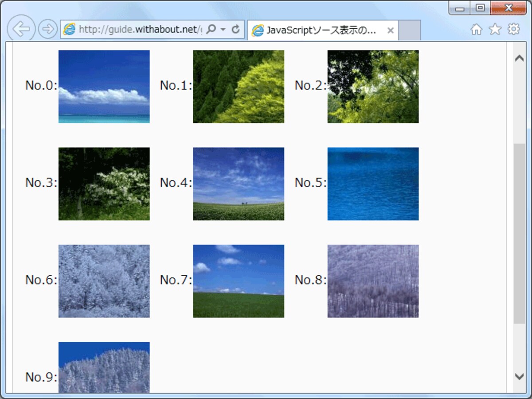Click the scrollbar down arrow
The height and width of the screenshot is (399, 532).
point(519,376)
